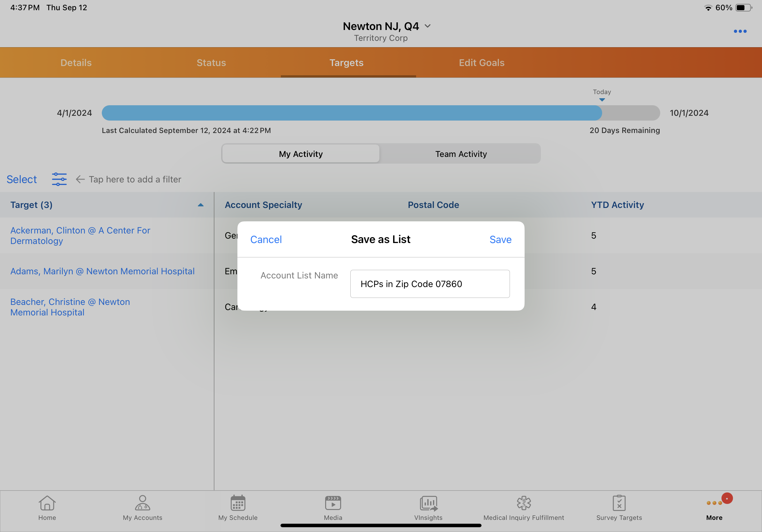
Task: Switch to the Edit Goals tab
Action: click(x=481, y=63)
